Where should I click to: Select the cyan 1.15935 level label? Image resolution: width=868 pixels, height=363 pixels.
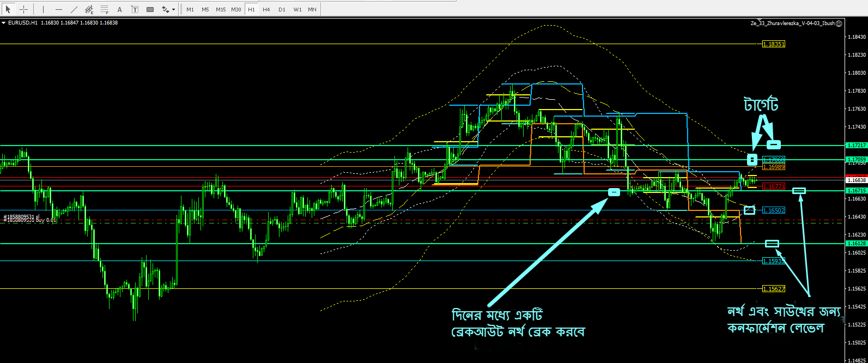point(774,261)
